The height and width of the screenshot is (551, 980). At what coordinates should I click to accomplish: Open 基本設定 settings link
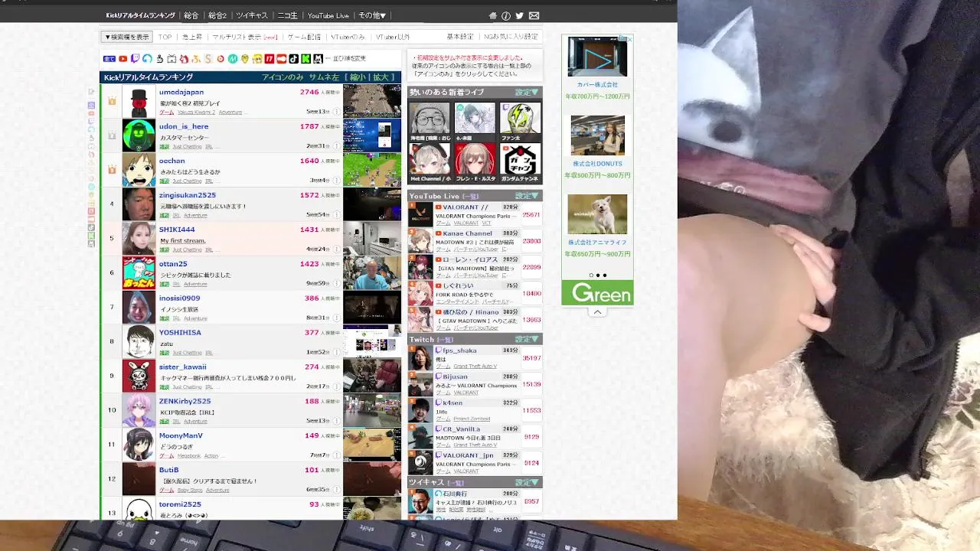tap(460, 37)
